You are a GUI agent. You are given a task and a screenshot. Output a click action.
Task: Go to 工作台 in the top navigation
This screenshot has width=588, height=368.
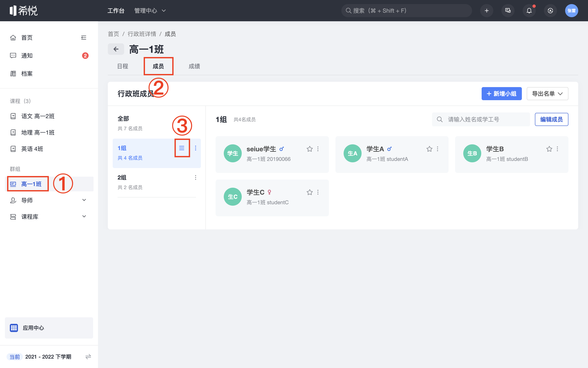click(x=116, y=10)
